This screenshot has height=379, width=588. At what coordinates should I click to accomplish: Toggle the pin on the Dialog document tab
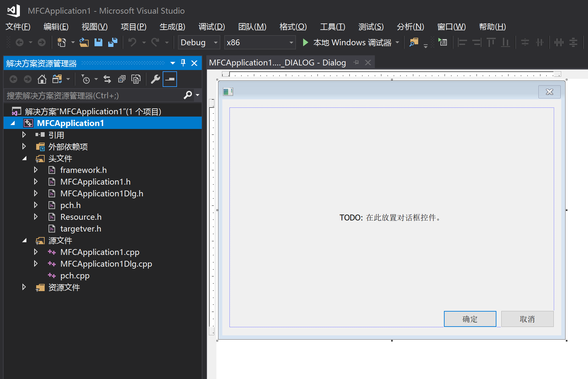(x=356, y=62)
